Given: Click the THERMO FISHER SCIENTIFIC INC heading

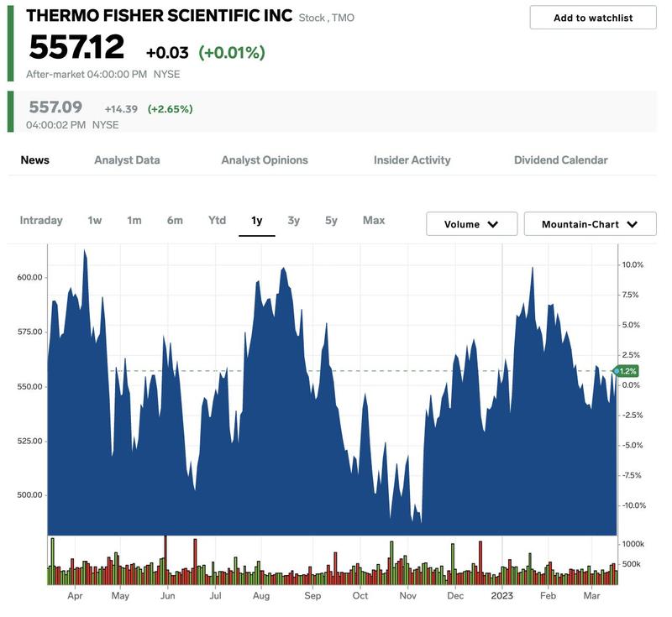Looking at the screenshot, I should [159, 15].
